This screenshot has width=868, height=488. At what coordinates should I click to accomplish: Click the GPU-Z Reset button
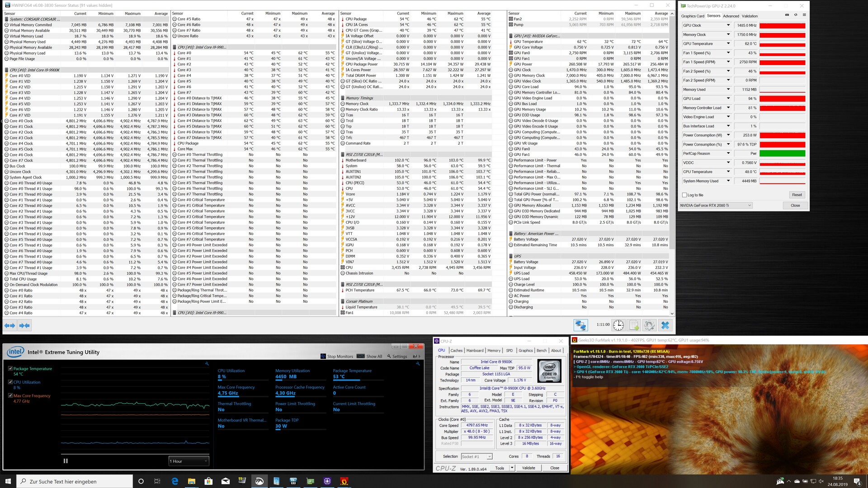coord(797,195)
